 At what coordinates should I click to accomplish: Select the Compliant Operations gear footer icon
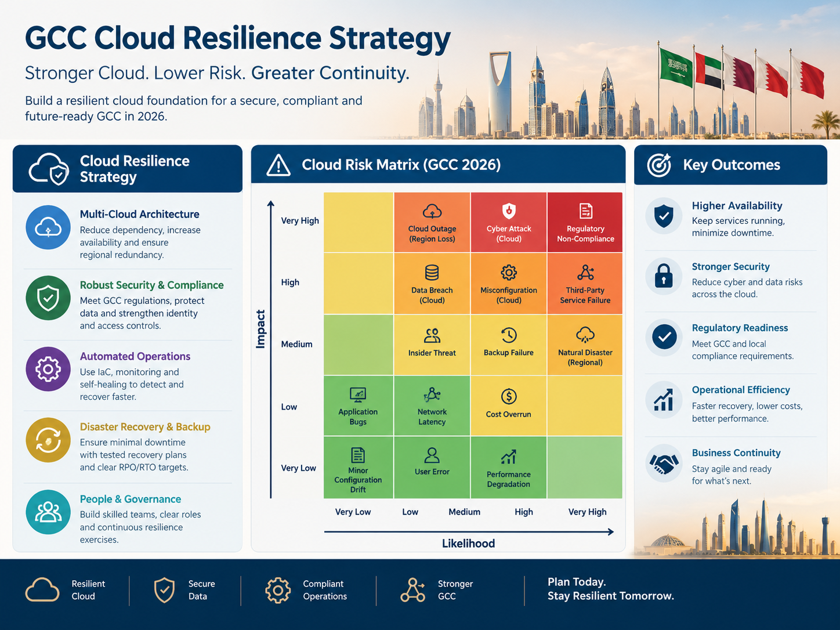point(278,591)
